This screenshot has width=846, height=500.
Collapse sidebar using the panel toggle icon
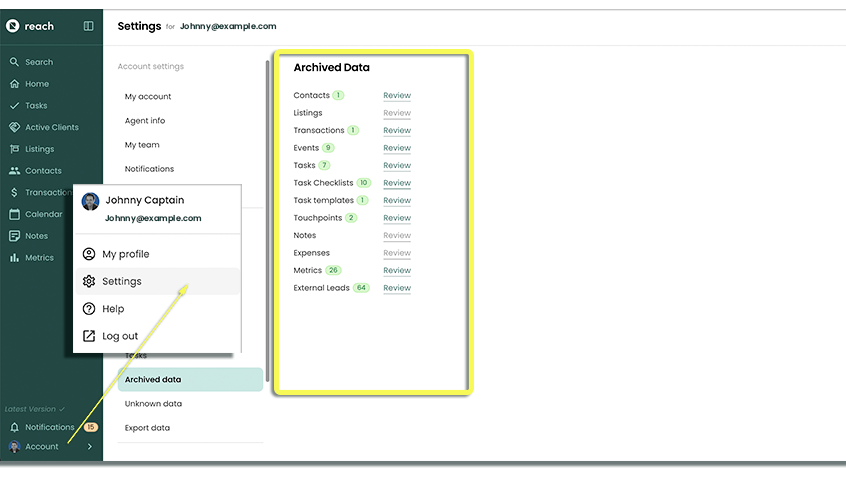pos(88,26)
